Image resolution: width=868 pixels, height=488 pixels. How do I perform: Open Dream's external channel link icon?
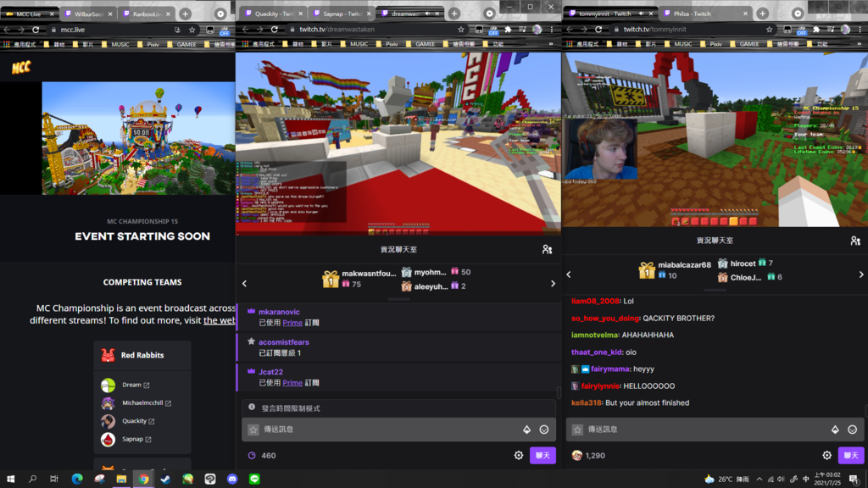point(146,385)
